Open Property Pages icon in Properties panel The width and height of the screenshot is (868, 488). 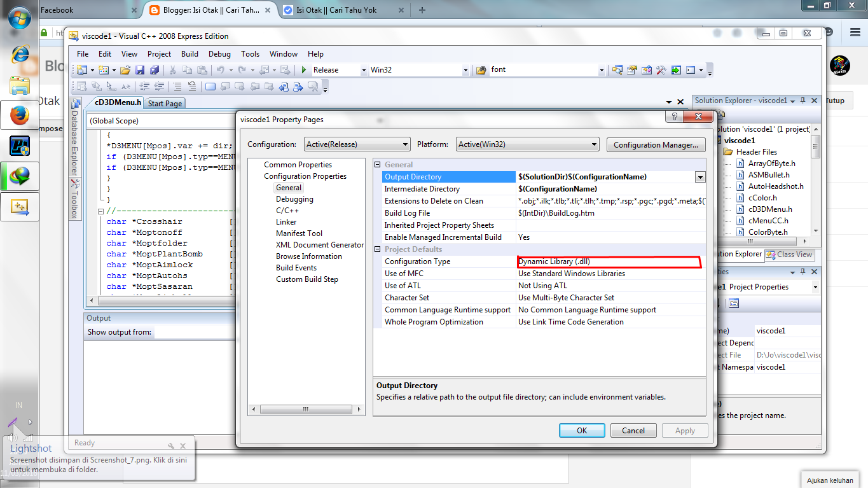pyautogui.click(x=733, y=303)
